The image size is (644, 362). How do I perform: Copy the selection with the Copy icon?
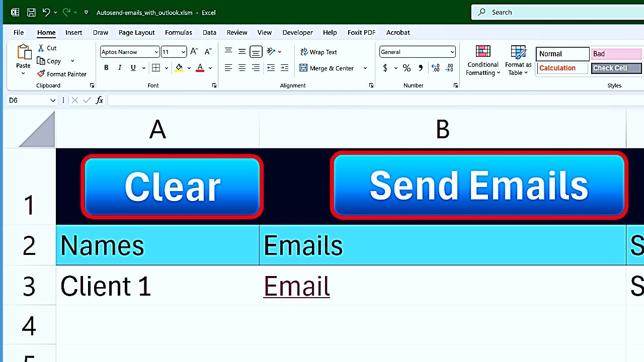point(41,61)
